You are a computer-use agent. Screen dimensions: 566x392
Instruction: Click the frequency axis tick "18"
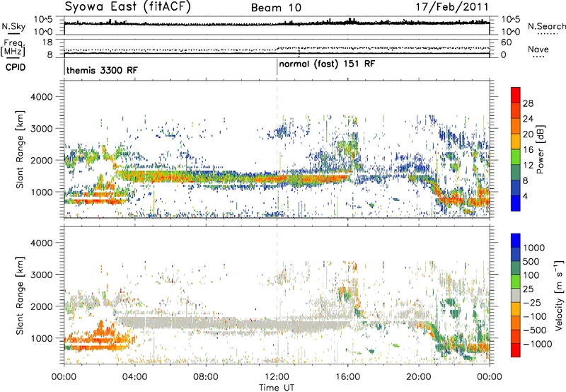(x=47, y=42)
